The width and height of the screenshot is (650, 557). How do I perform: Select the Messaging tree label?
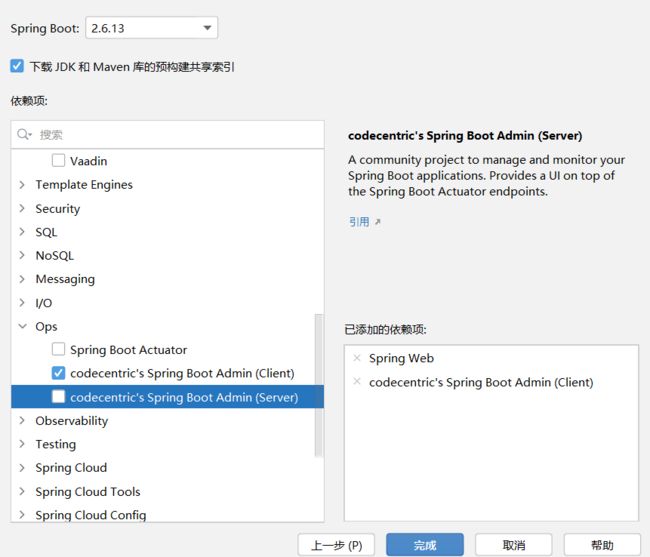(x=65, y=279)
